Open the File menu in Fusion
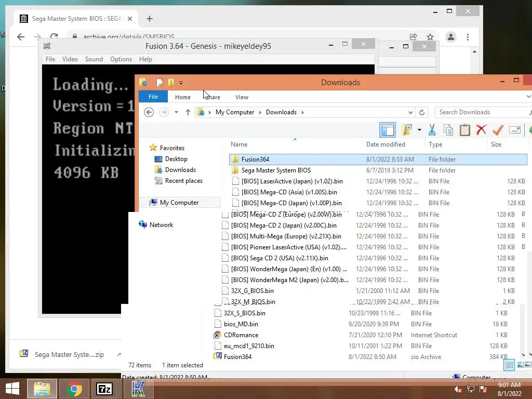Viewport: 532px width, 399px height. pyautogui.click(x=50, y=59)
